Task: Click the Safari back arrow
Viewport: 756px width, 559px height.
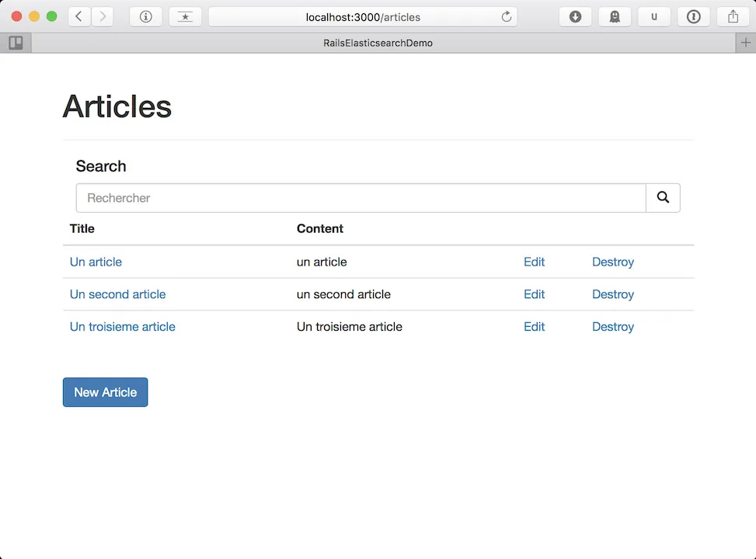Action: click(x=79, y=17)
